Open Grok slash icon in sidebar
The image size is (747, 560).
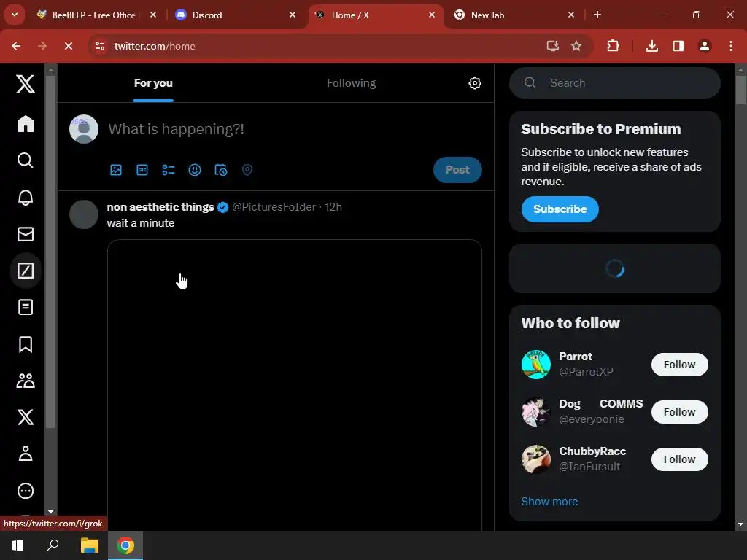pos(26,271)
